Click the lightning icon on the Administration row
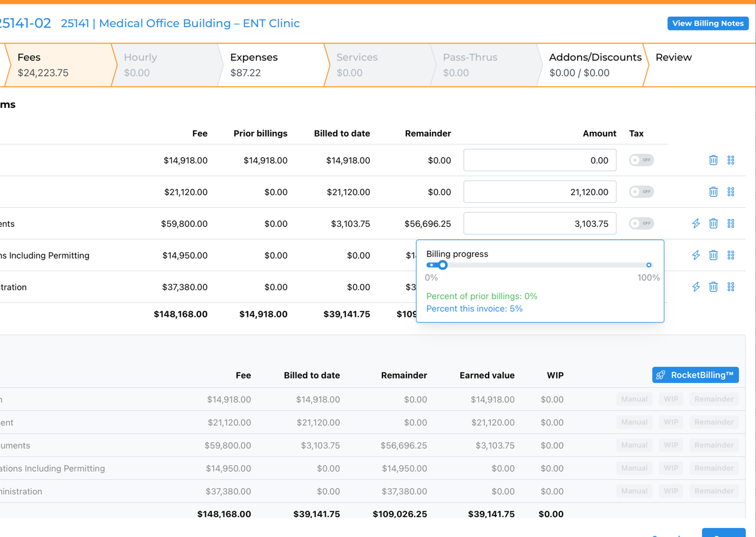Viewport: 756px width, 537px height. pyautogui.click(x=696, y=287)
